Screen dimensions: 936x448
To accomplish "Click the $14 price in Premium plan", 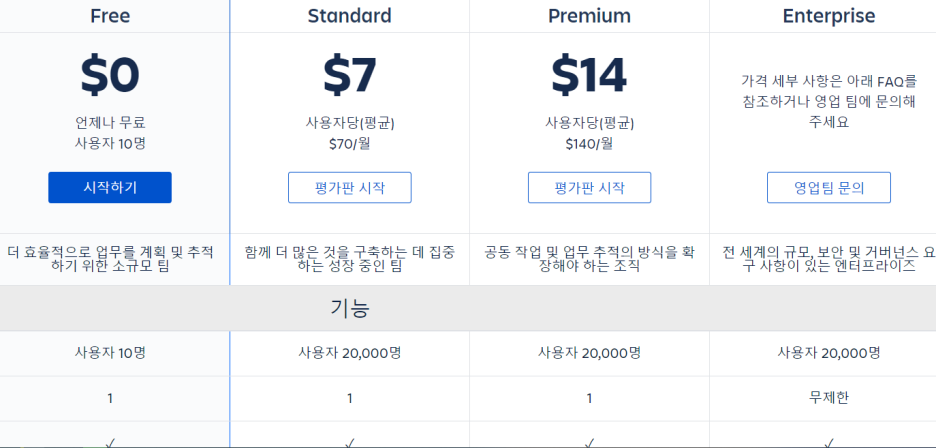I will (x=590, y=75).
